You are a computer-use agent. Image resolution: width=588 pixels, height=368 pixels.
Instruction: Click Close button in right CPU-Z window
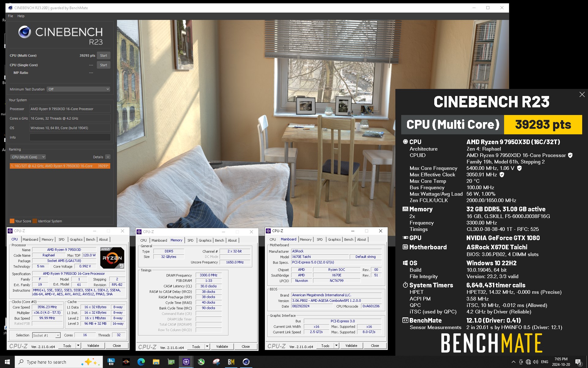click(x=375, y=346)
